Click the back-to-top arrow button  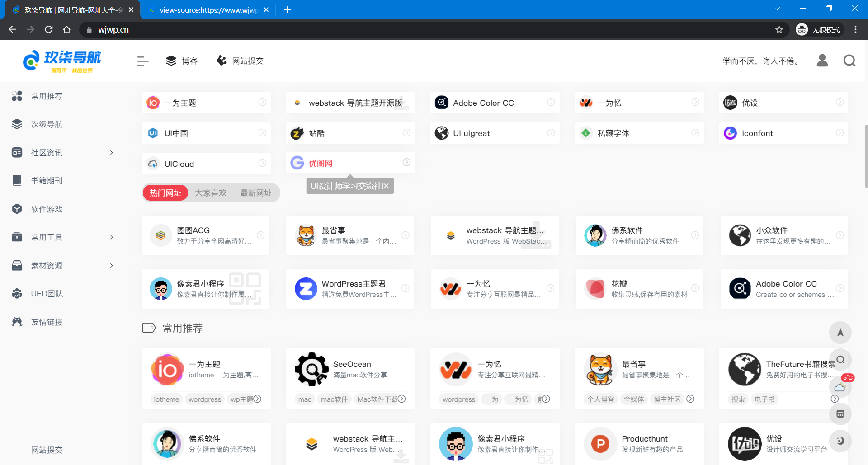[840, 333]
